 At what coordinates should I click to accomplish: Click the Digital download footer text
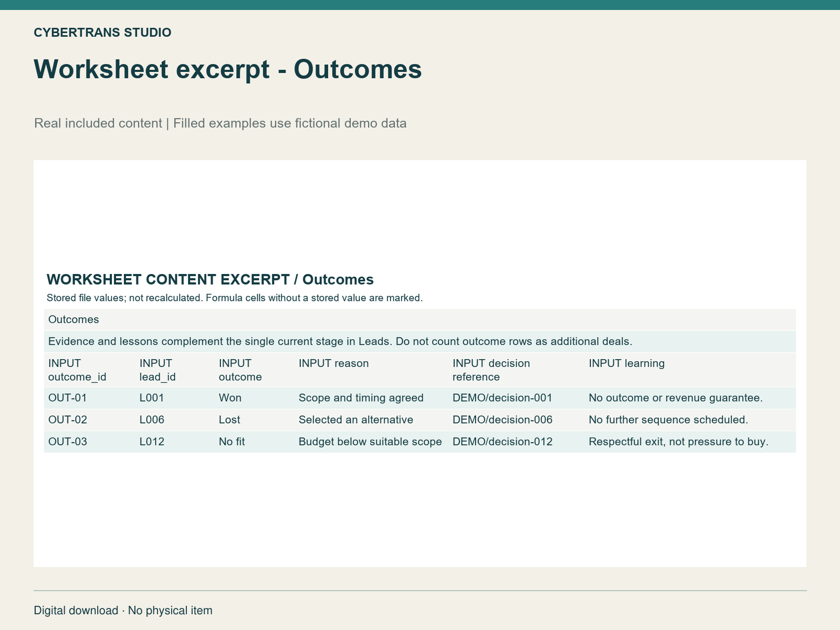pos(123,611)
